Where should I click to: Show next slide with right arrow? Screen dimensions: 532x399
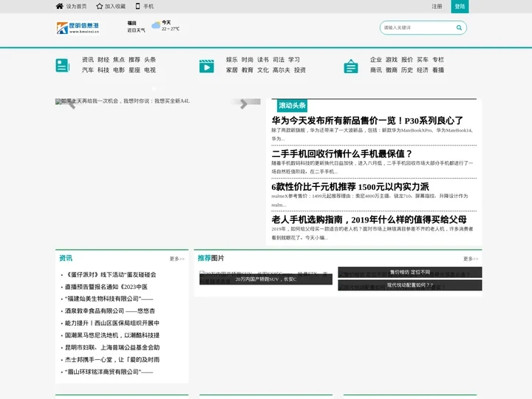point(244,104)
